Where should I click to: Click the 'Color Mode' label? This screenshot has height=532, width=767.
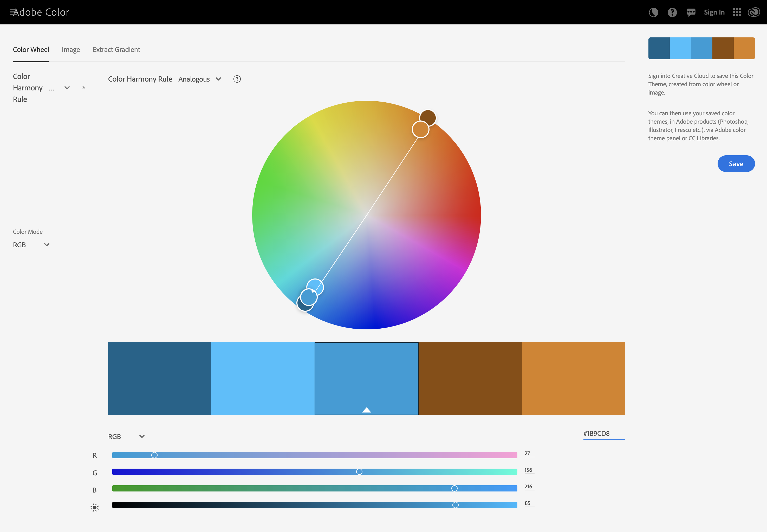tap(28, 232)
